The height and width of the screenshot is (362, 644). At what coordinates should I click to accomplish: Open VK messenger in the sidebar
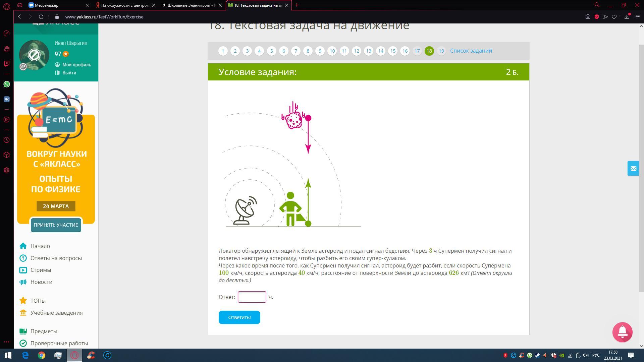7,99
